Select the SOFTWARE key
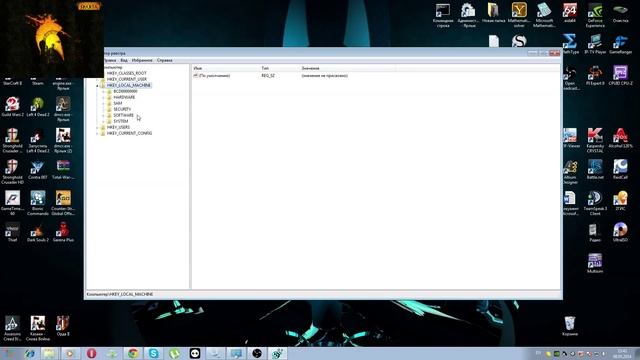640x360 pixels. tap(123, 116)
